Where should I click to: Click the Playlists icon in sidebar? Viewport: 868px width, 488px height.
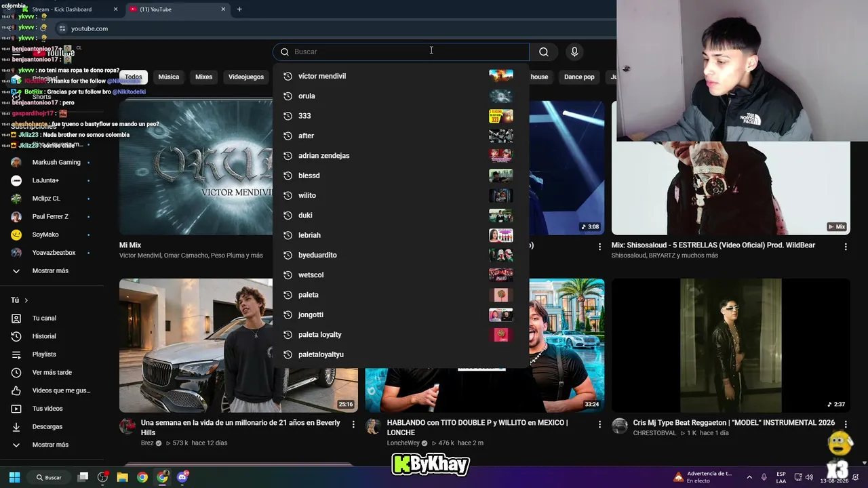[x=16, y=354]
